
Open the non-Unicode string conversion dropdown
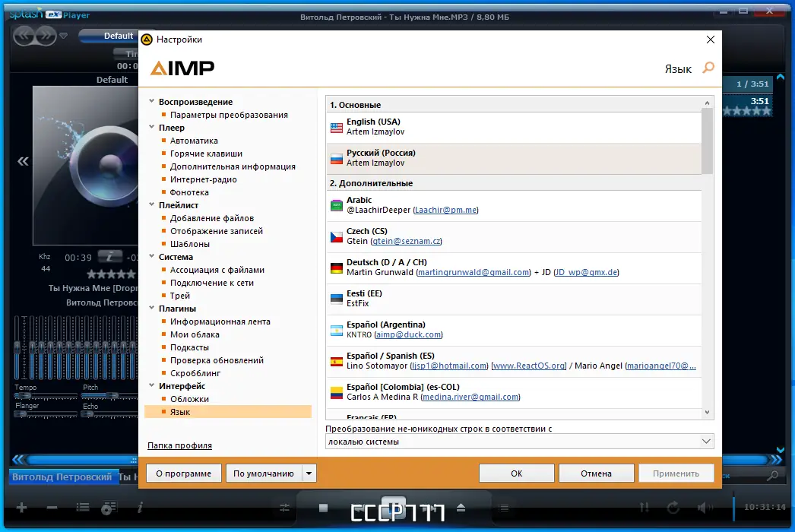pos(519,441)
